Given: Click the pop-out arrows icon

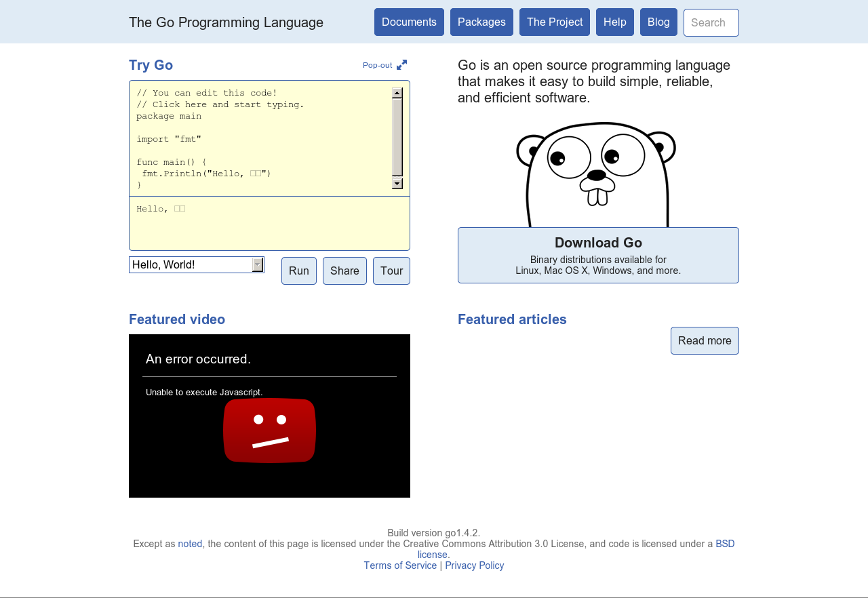Looking at the screenshot, I should pos(402,65).
